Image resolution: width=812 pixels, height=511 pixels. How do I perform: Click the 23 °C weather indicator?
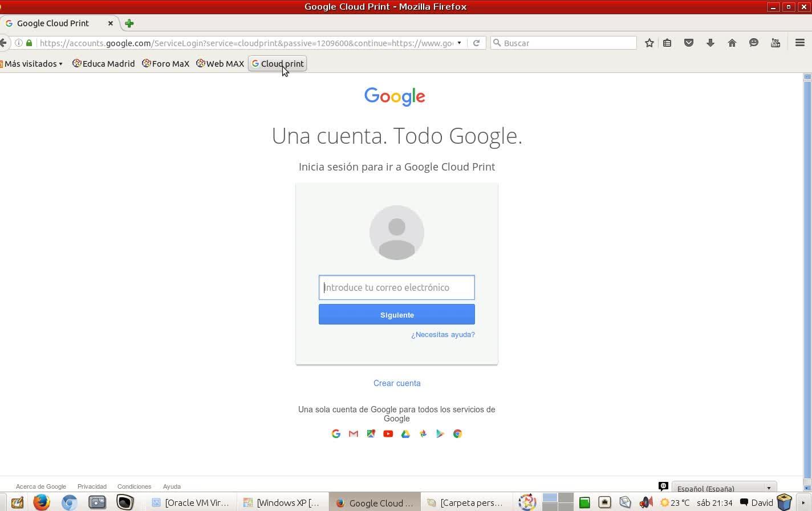pos(675,502)
